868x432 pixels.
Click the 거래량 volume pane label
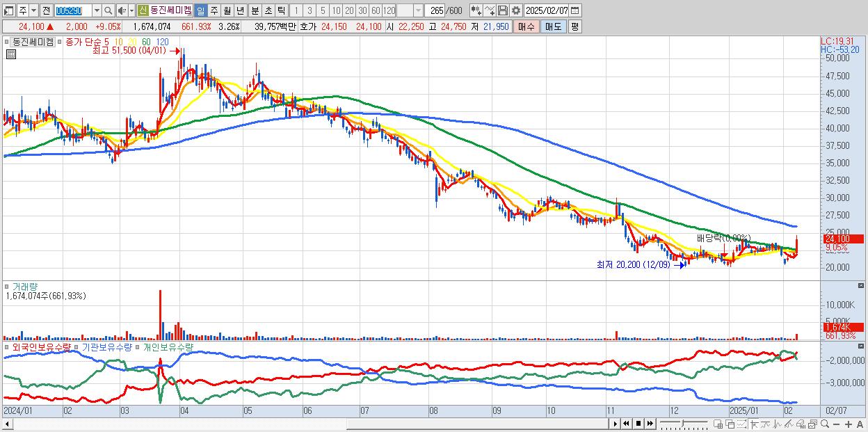pos(24,286)
